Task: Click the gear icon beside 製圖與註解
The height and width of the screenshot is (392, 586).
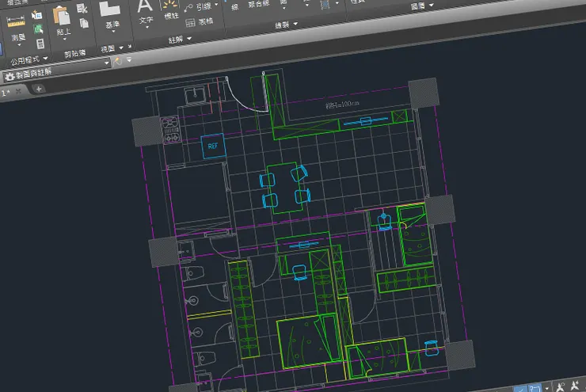Action: [x=10, y=77]
